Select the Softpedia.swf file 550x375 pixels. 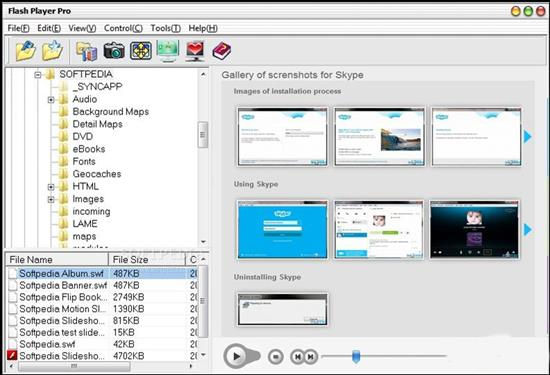coord(47,344)
